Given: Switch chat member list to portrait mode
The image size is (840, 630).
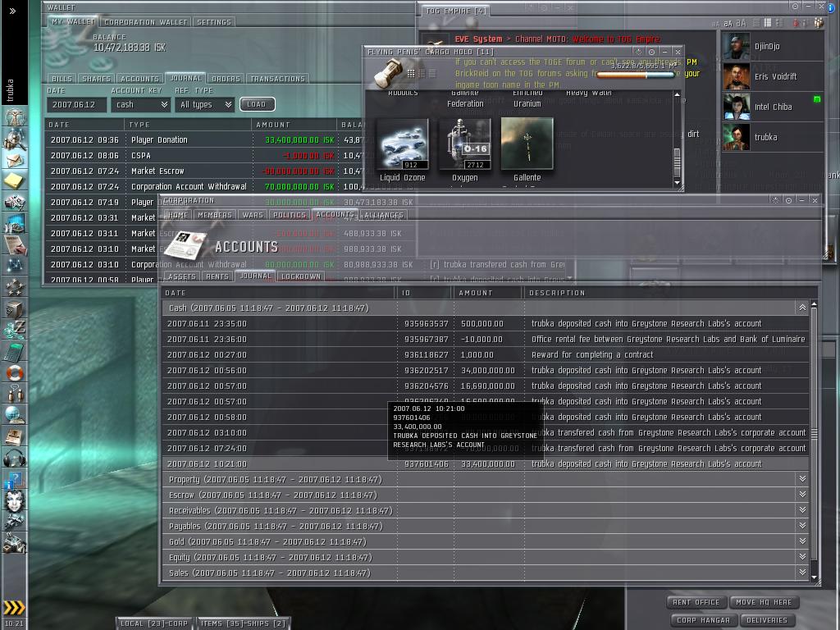Looking at the screenshot, I should point(779,22).
